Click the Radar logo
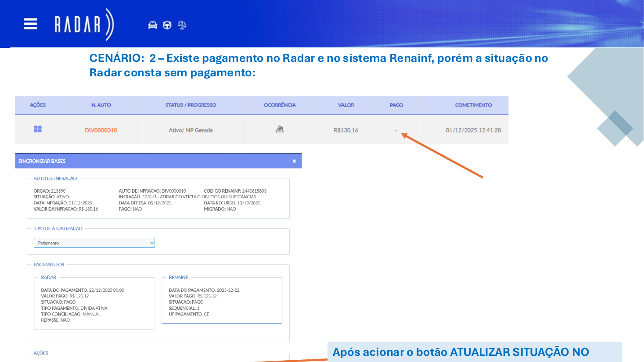The height and width of the screenshot is (362, 644). click(x=84, y=24)
